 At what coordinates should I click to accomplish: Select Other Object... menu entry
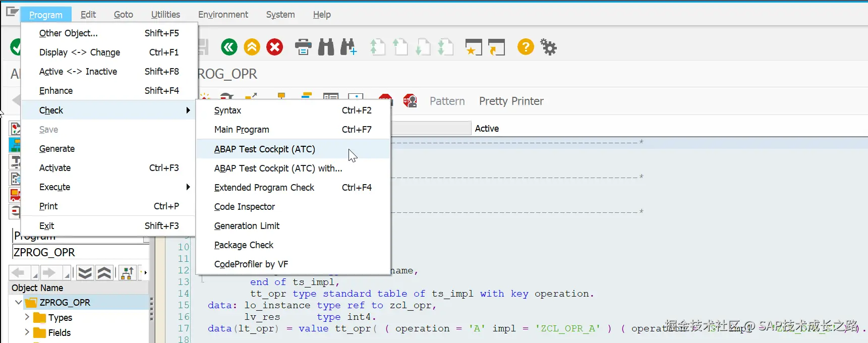tap(109, 33)
